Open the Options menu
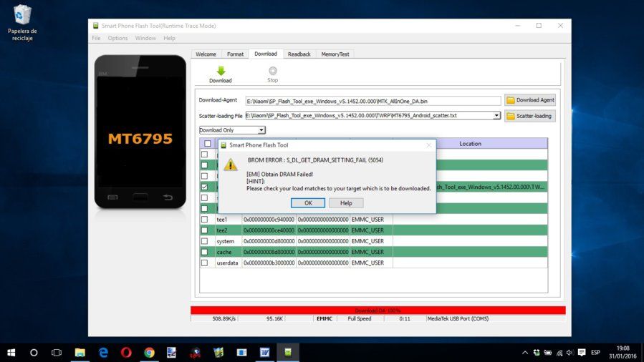This screenshot has width=644, height=362. (118, 38)
